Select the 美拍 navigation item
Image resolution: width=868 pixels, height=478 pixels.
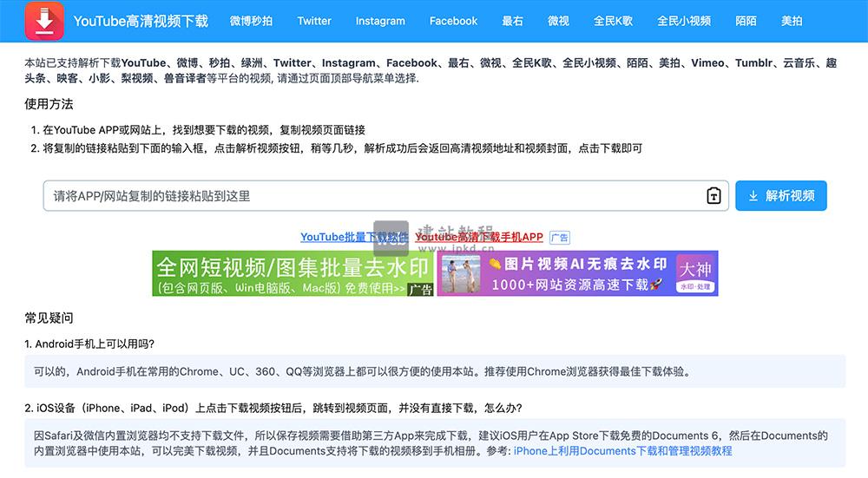pos(792,21)
